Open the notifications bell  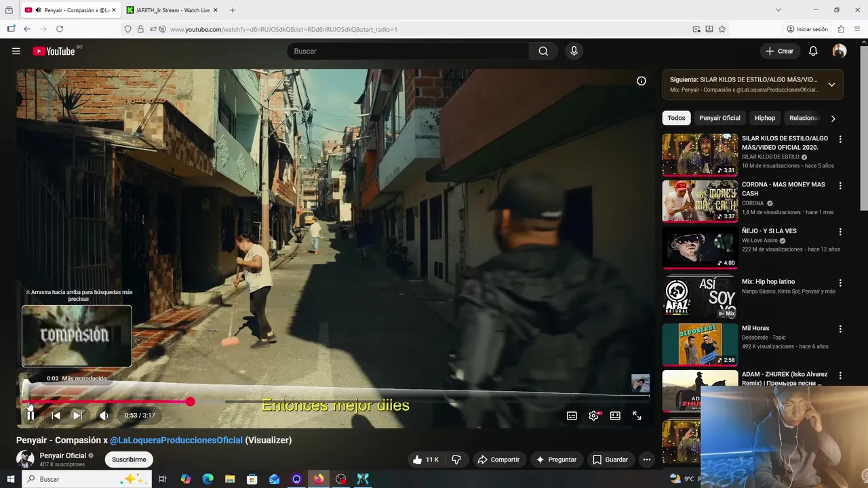pyautogui.click(x=813, y=51)
